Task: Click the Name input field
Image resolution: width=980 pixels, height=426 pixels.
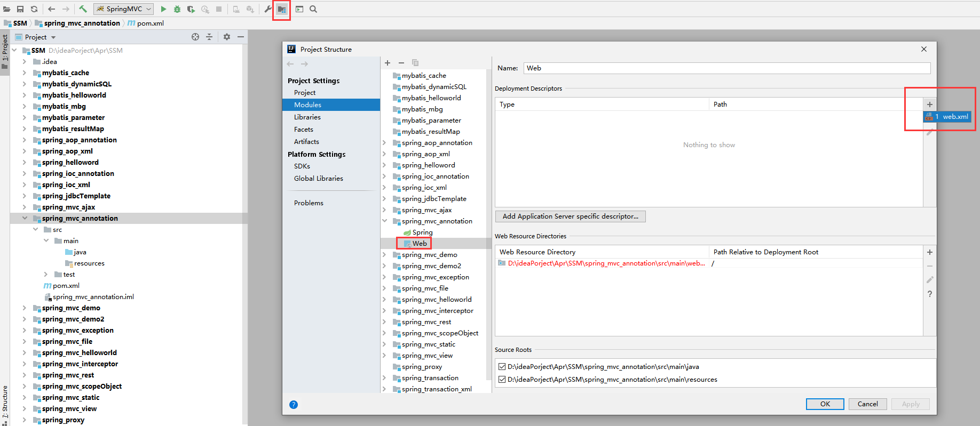Action: tap(727, 68)
